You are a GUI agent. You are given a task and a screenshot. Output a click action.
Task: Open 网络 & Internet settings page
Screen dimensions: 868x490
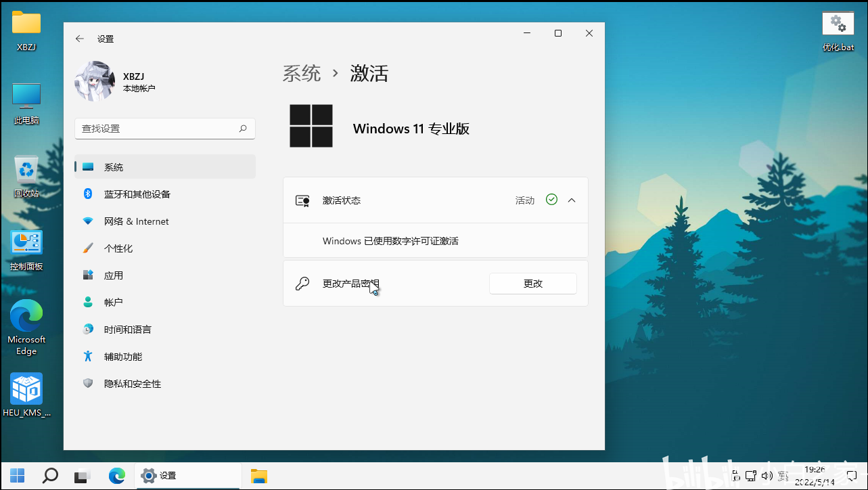tap(165, 221)
